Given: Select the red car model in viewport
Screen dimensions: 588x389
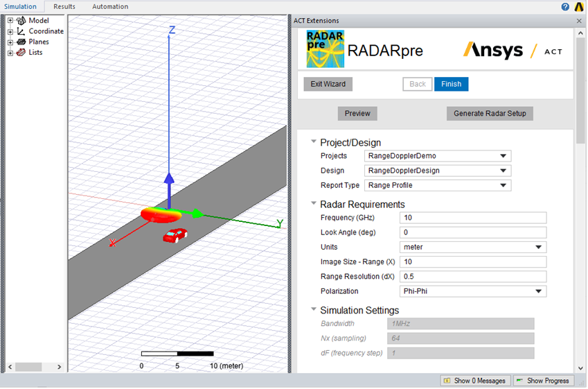Looking at the screenshot, I should click(x=175, y=236).
